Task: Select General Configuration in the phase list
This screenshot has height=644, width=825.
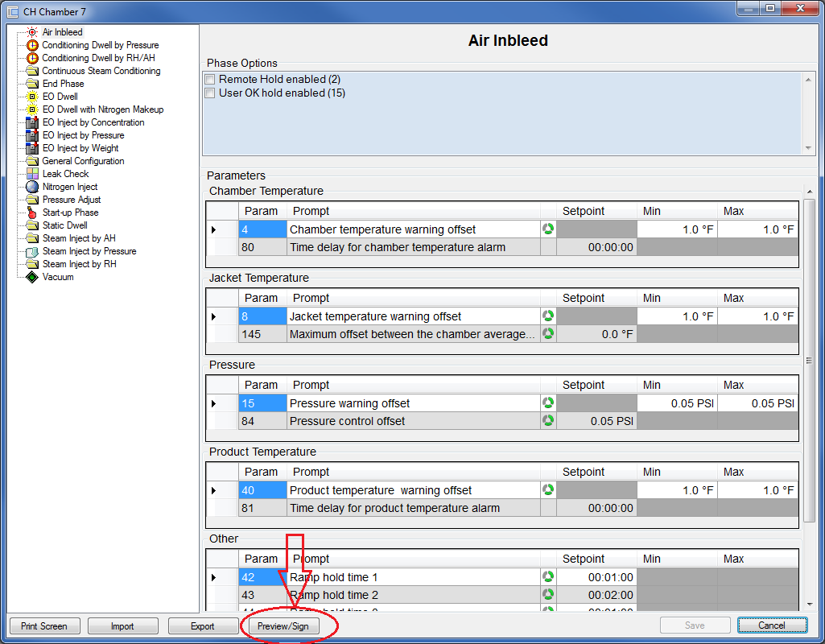Action: (83, 161)
